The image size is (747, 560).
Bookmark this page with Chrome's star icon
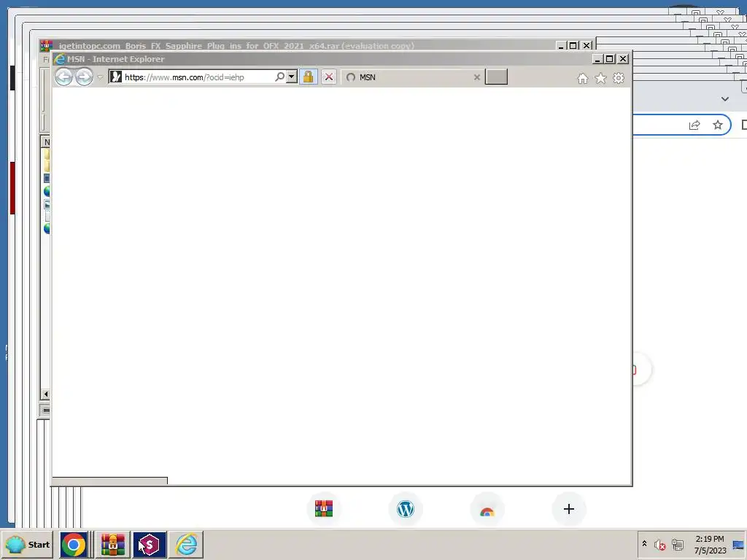tap(718, 125)
